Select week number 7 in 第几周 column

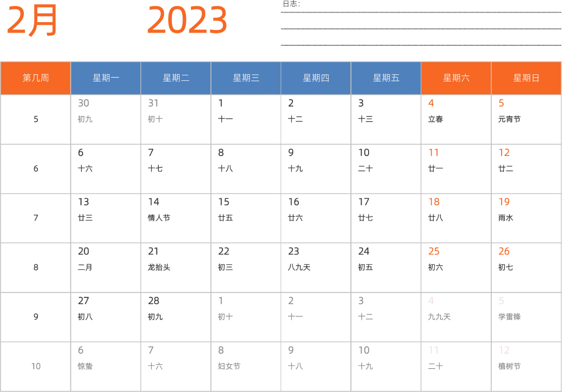click(x=36, y=218)
